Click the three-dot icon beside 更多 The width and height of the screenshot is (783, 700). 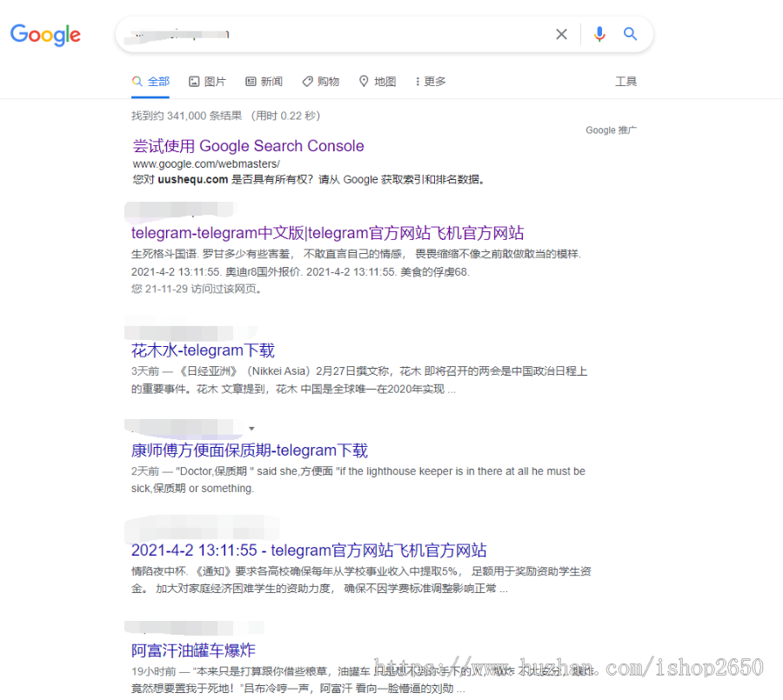418,82
